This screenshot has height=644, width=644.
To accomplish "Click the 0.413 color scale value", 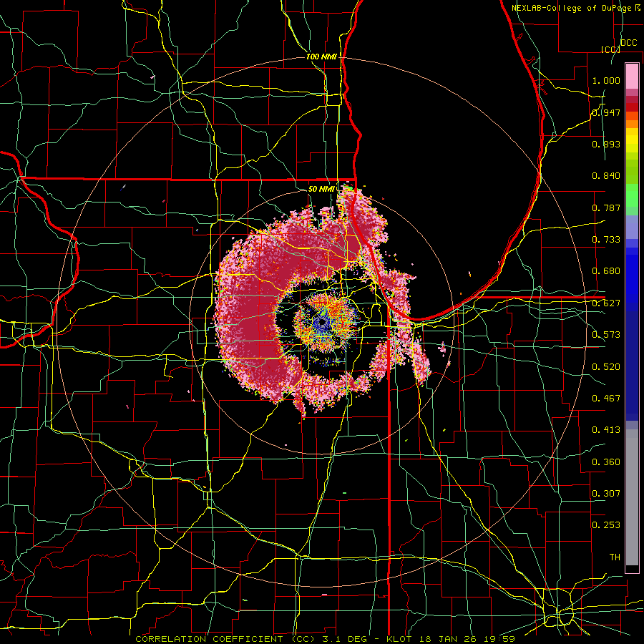I will click(x=606, y=430).
